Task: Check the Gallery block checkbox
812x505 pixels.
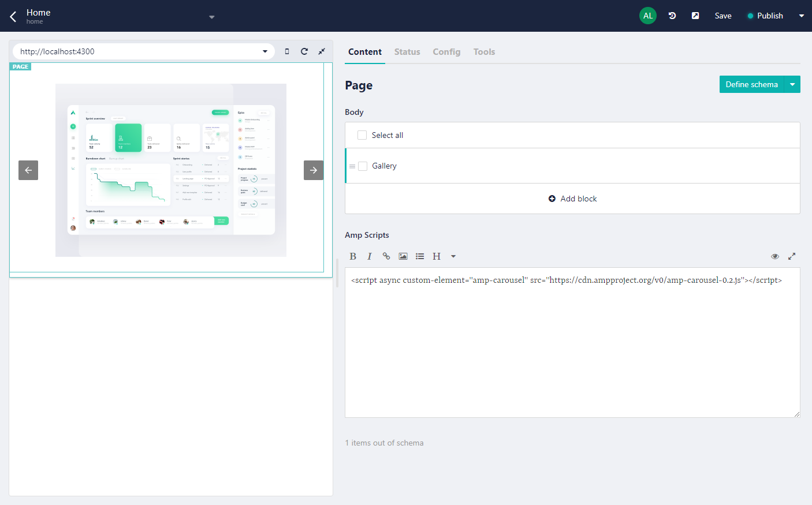Action: tap(363, 166)
